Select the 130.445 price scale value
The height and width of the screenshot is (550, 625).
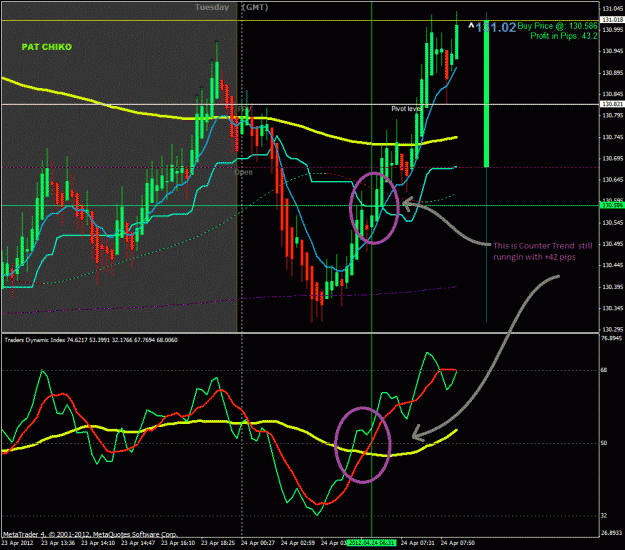[x=613, y=265]
